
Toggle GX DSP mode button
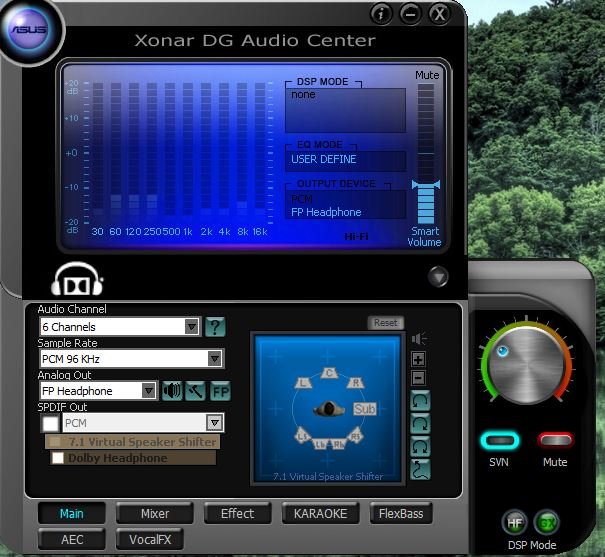tap(546, 523)
